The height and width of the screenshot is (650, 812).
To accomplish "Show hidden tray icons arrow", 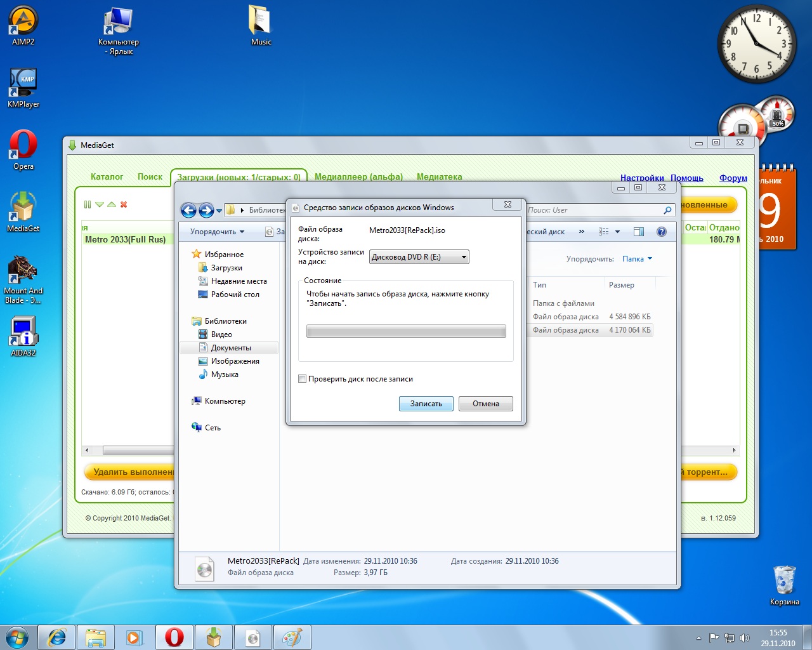I will (698, 638).
